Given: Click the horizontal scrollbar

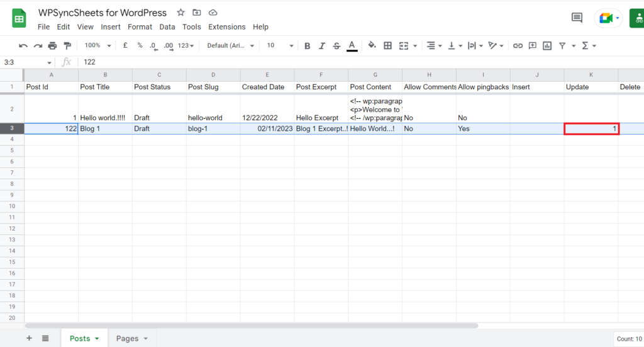Looking at the screenshot, I should 252,326.
